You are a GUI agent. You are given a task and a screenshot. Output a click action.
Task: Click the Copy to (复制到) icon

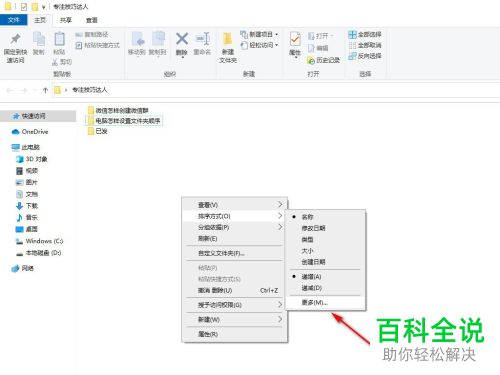(x=158, y=39)
